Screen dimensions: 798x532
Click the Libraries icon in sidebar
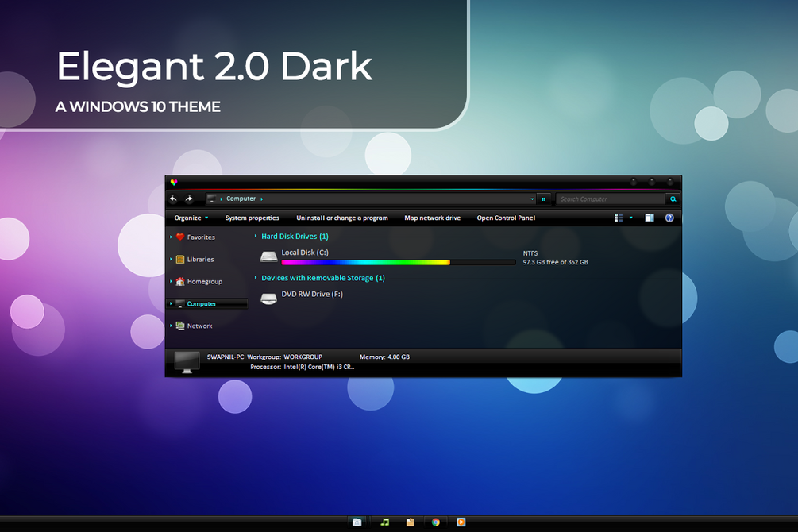pos(179,259)
